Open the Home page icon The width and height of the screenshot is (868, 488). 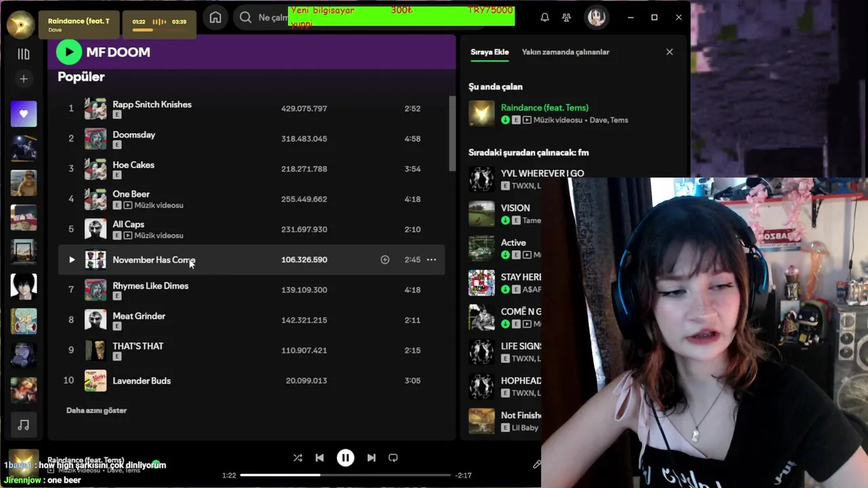(x=216, y=18)
